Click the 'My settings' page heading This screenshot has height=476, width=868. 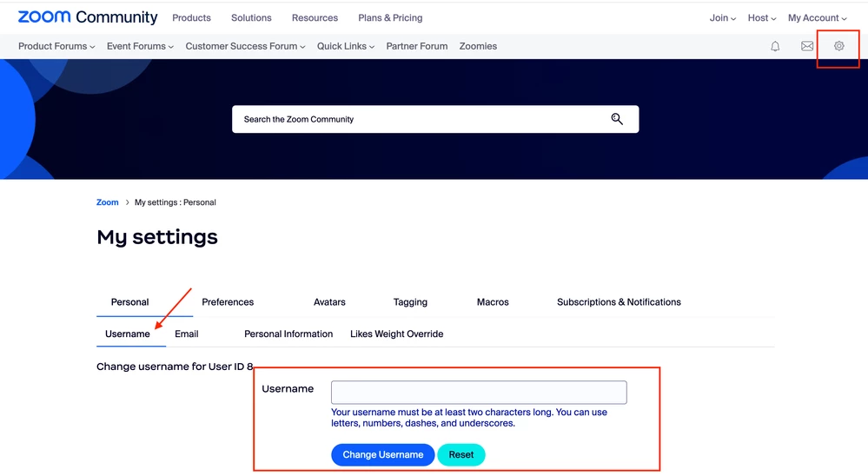coord(157,237)
